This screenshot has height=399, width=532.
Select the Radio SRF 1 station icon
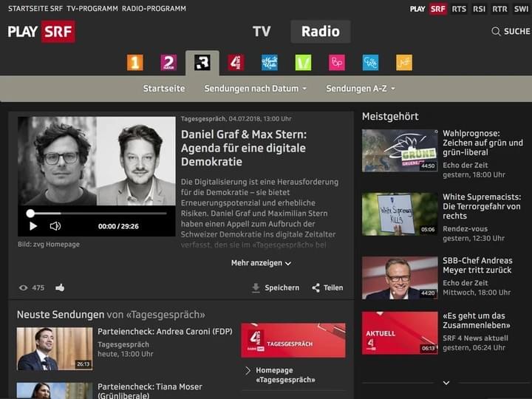pyautogui.click(x=134, y=63)
